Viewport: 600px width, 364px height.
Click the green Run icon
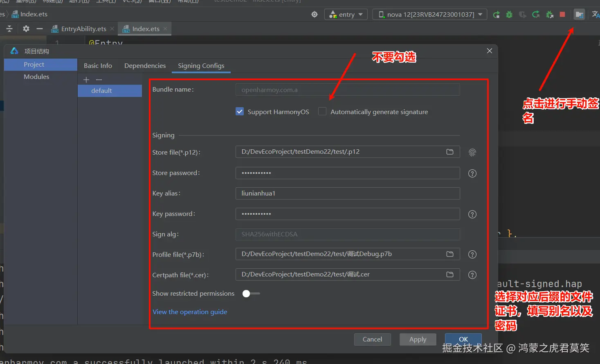coord(496,14)
